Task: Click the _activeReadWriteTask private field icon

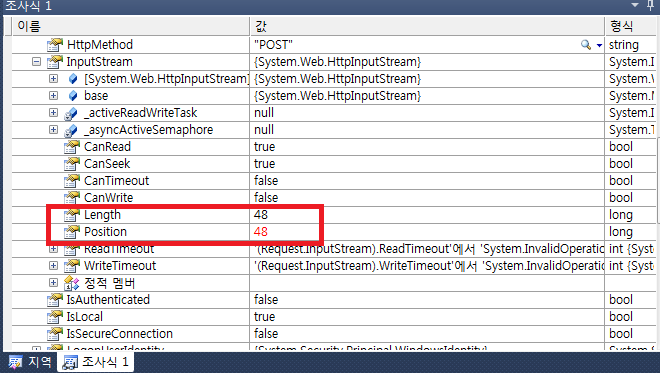Action: tap(71, 113)
